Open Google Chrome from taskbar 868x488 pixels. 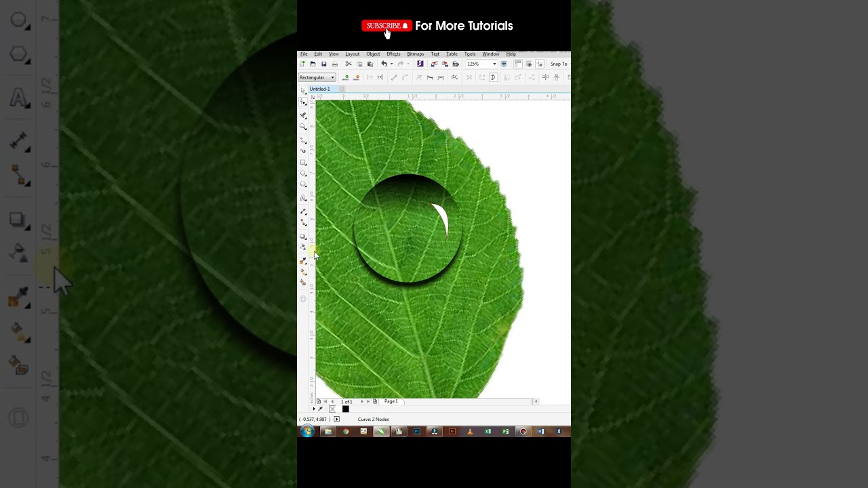coord(346,431)
